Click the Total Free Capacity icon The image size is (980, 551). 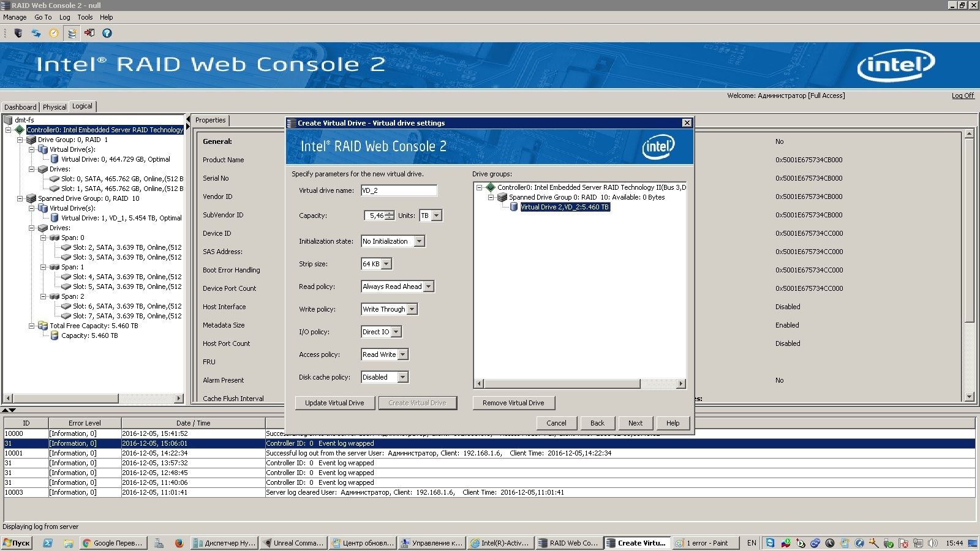(43, 326)
